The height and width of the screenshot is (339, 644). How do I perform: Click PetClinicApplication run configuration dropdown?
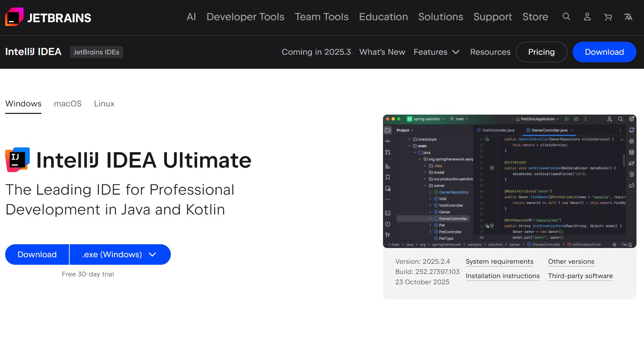coord(537,119)
